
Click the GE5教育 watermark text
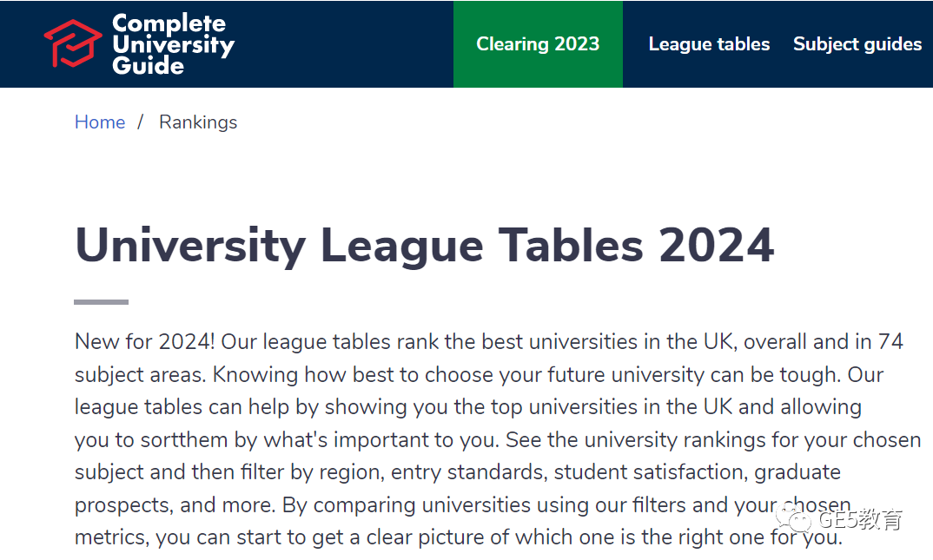point(861,519)
